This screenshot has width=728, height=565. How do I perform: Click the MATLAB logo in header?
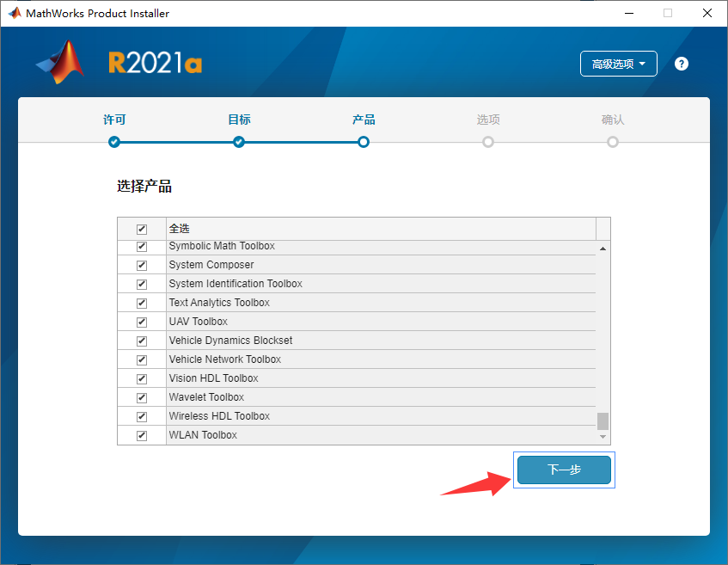point(60,62)
